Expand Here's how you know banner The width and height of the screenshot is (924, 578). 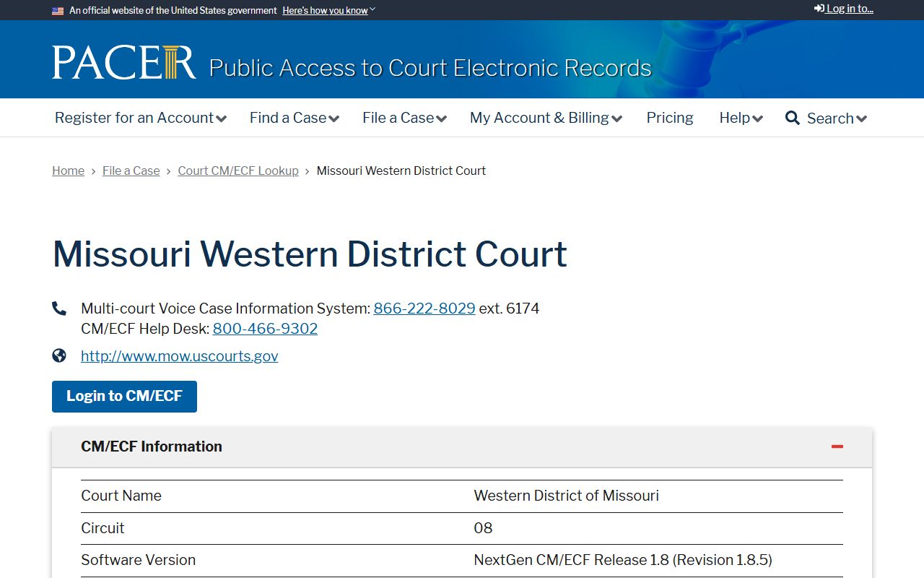(x=328, y=11)
